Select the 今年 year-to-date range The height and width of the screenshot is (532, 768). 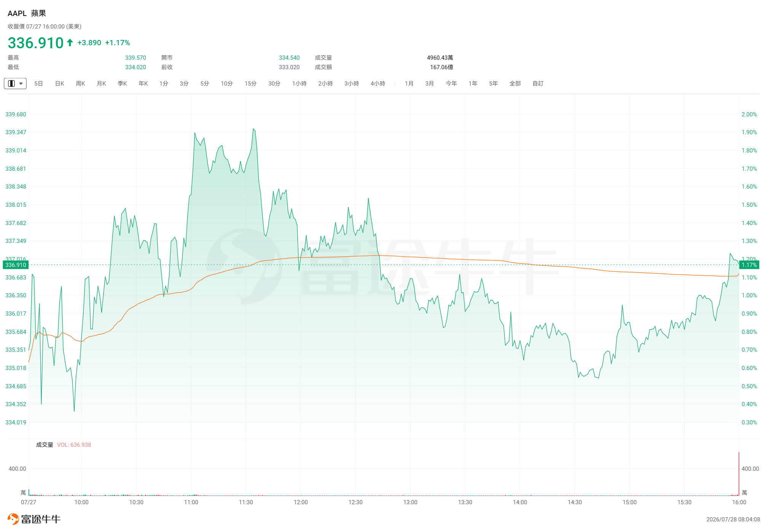click(451, 83)
